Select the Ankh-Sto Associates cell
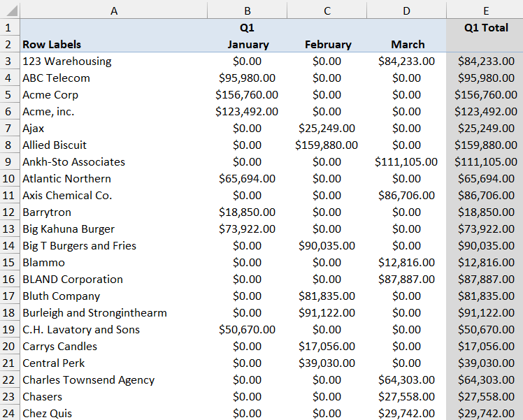This screenshot has height=420, width=523. coord(114,161)
